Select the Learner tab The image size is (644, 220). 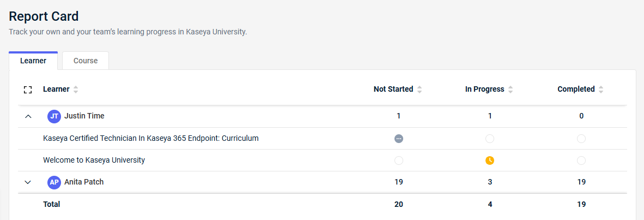tap(33, 61)
